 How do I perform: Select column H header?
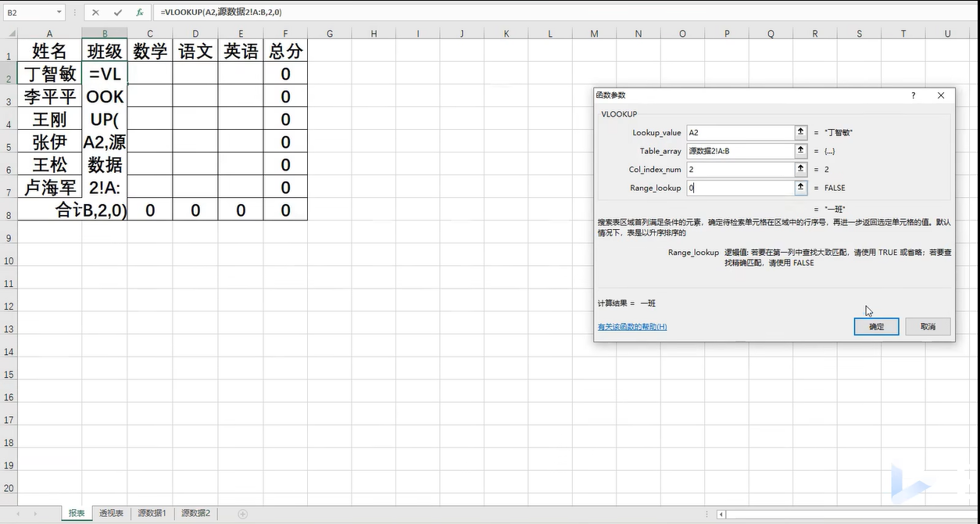click(374, 33)
